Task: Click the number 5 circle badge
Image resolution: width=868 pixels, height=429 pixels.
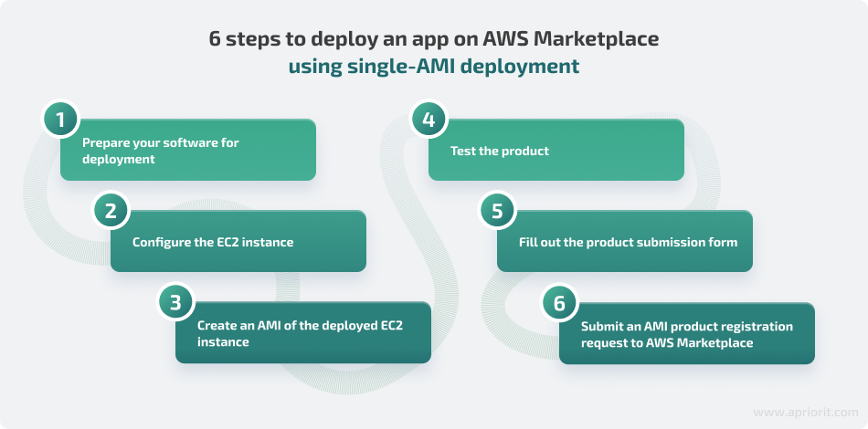Action: (497, 211)
